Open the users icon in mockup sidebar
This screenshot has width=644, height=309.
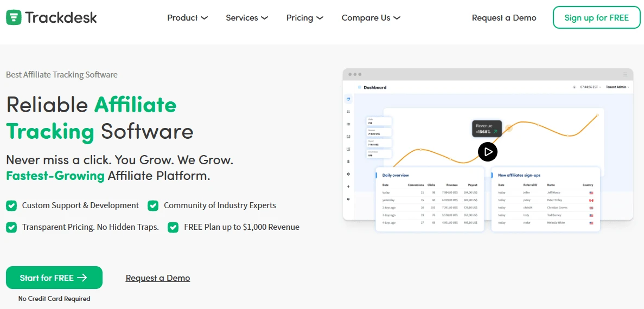point(348,111)
